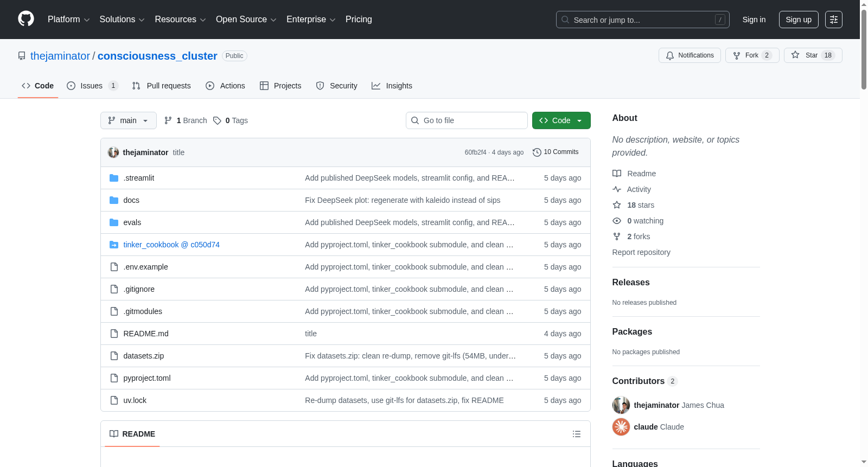This screenshot has height=467, width=868.
Task: Expand the Open Source menu
Action: [246, 20]
